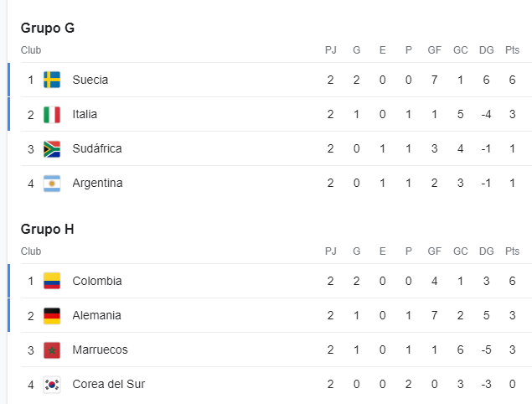Open the Italia team link
Viewport: 532px width, 404px height.
point(85,114)
